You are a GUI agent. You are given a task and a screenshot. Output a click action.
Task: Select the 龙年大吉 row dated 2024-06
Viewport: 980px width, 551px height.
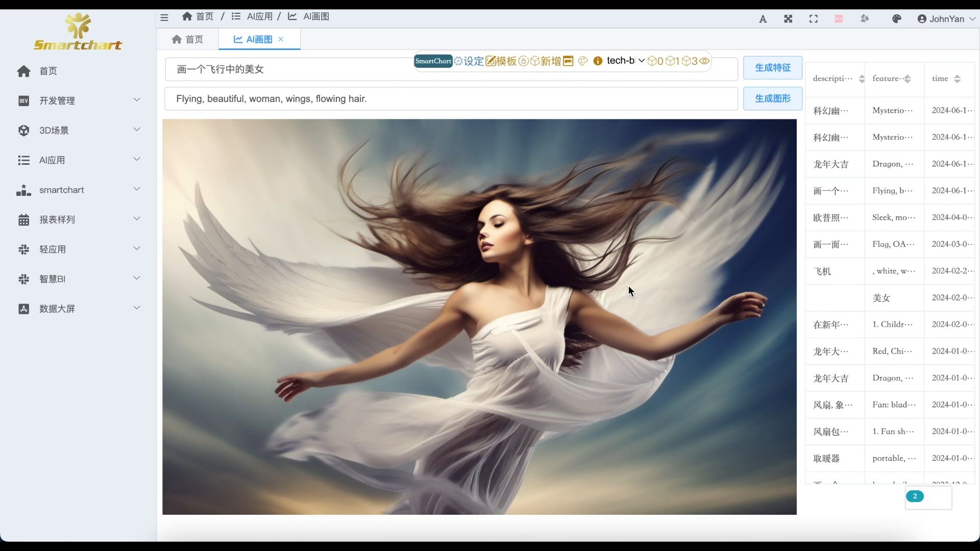pyautogui.click(x=890, y=164)
